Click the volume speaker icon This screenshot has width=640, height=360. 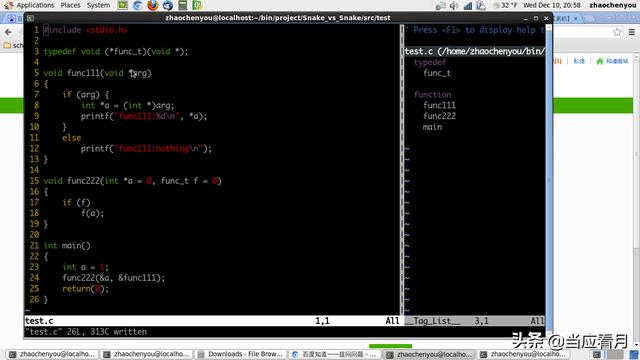click(453, 5)
